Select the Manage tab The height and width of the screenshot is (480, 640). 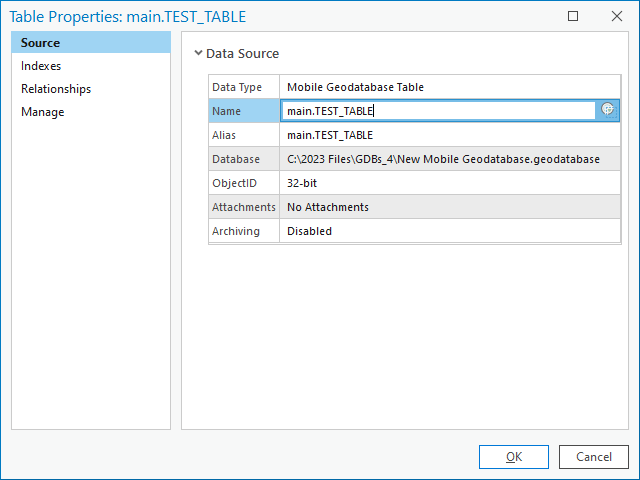[43, 112]
